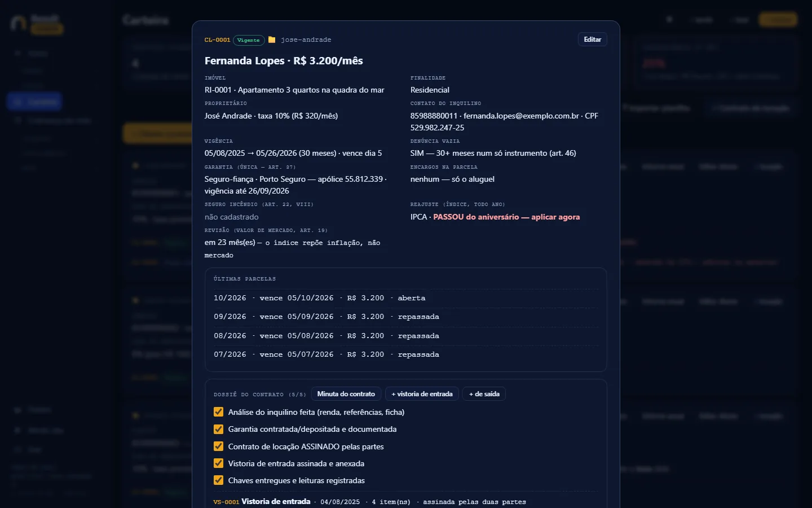This screenshot has height=508, width=812.
Task: Click RI-0001 Apartamento 3 quartos property text
Action: 294,90
